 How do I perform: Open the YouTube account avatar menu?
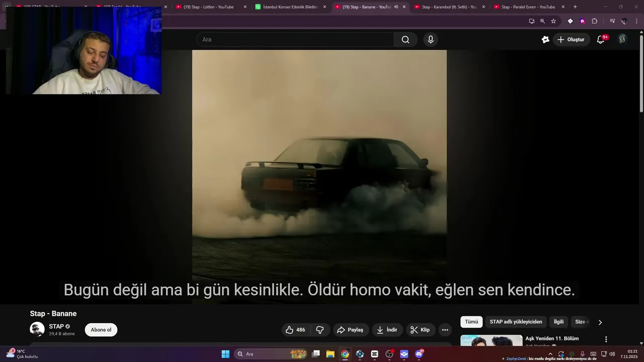[x=622, y=39]
